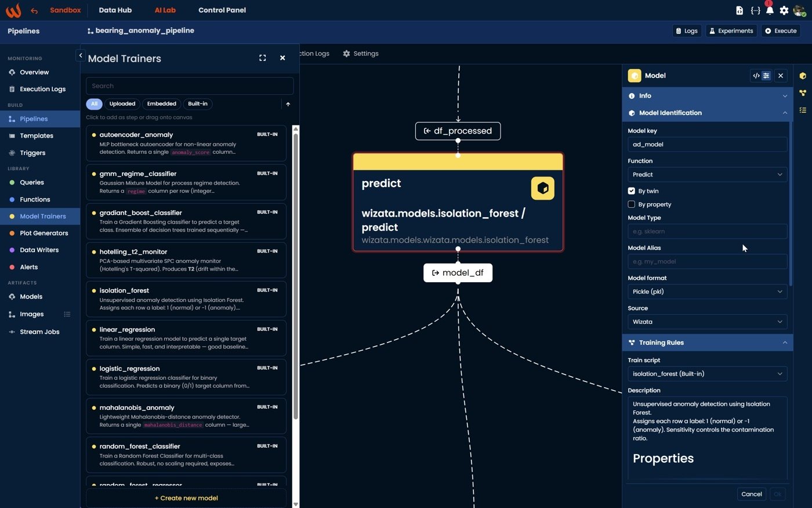Image resolution: width=812 pixels, height=508 pixels.
Task: Open the Function dropdown showing Predict
Action: (x=708, y=175)
